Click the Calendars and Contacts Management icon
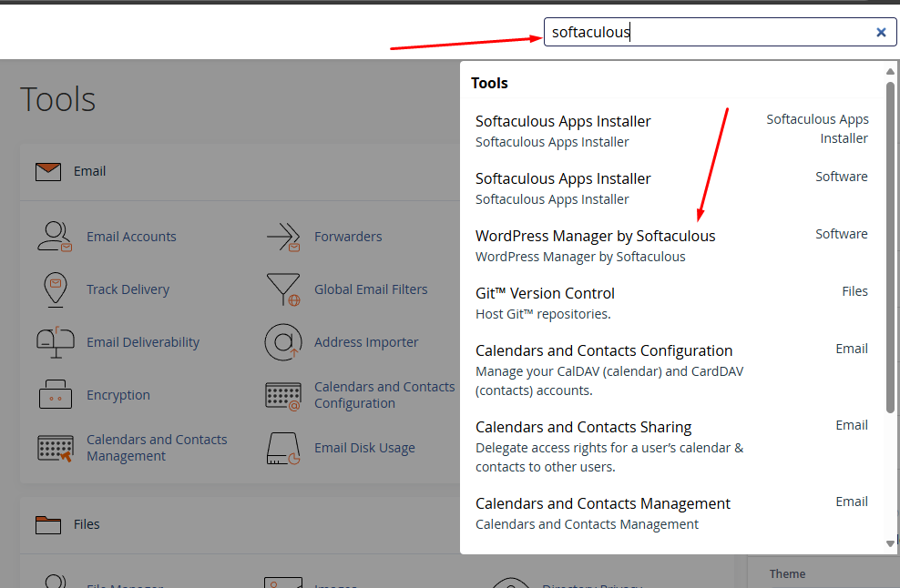Image resolution: width=900 pixels, height=588 pixels. [55, 448]
